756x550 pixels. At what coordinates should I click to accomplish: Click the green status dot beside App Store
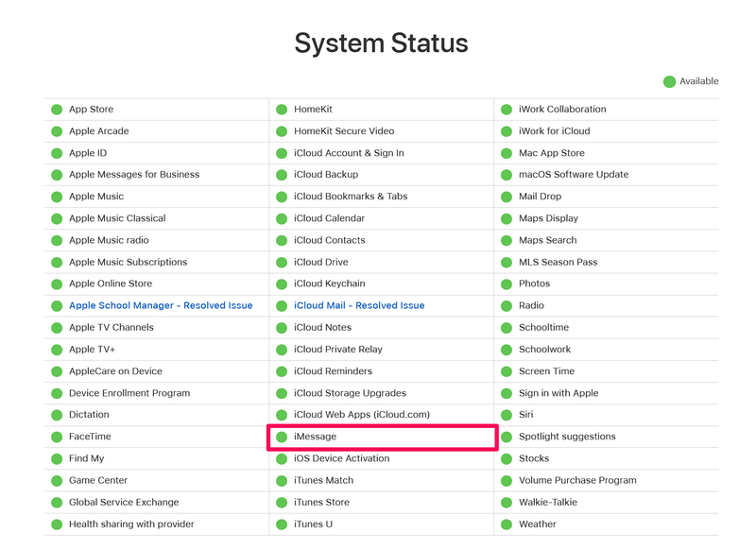click(57, 110)
